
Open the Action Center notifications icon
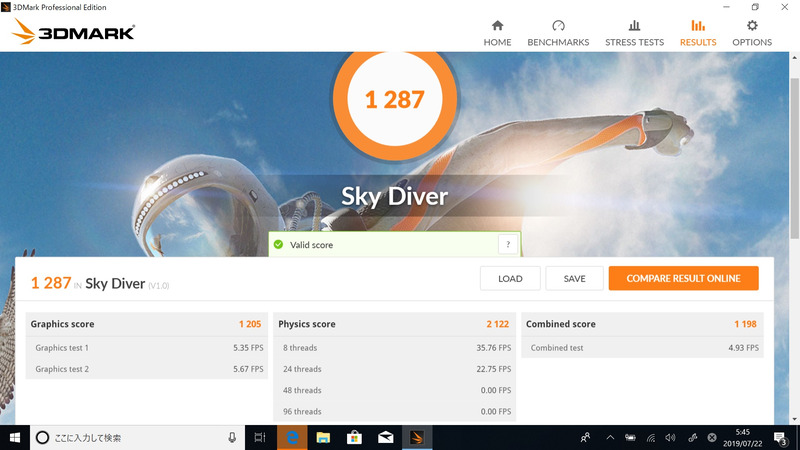click(x=780, y=438)
